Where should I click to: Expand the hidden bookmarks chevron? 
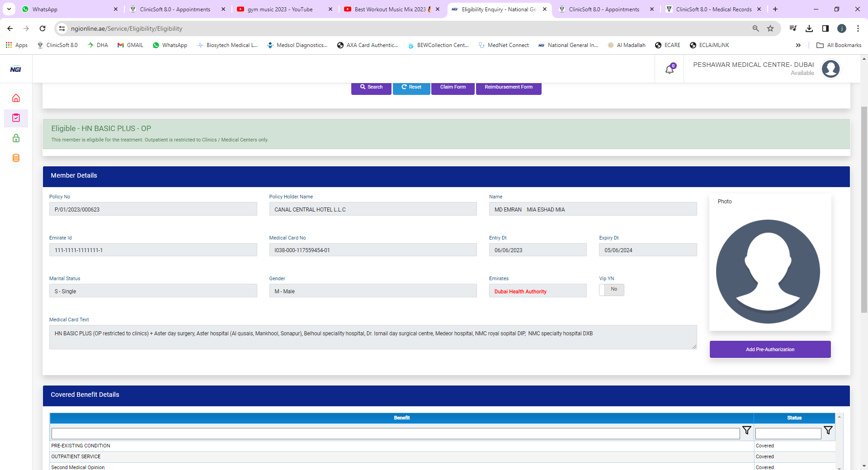(x=798, y=45)
